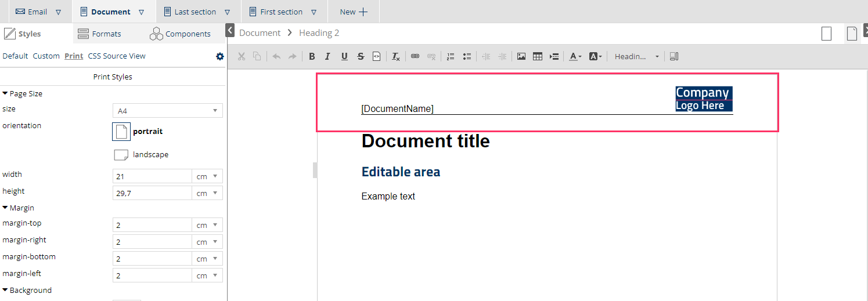
Task: Open the CSS Source View link
Action: click(117, 56)
